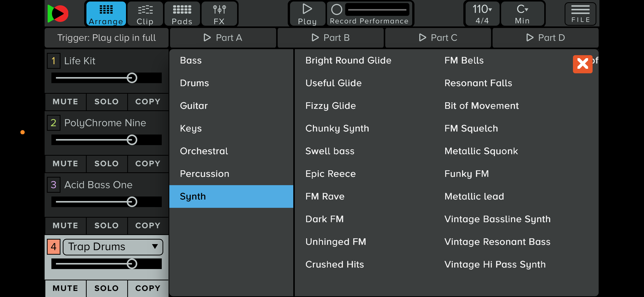Choose the Vintage Hi Pass Synth preset
The image size is (644, 297).
(x=495, y=265)
